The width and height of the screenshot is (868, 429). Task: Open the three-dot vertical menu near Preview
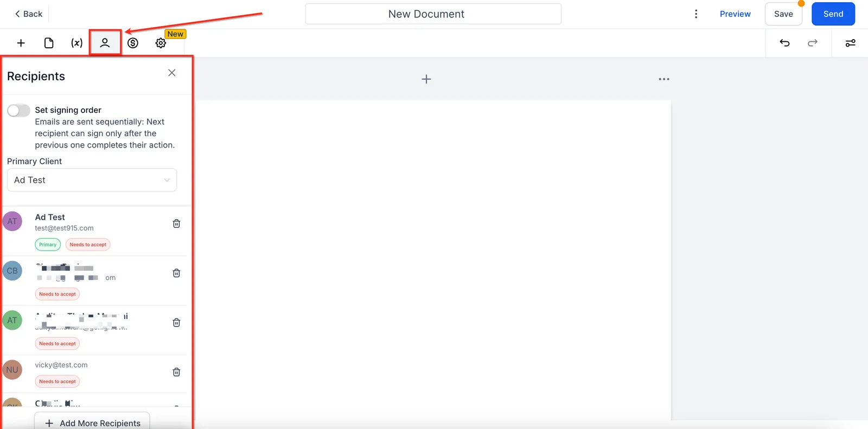click(696, 14)
